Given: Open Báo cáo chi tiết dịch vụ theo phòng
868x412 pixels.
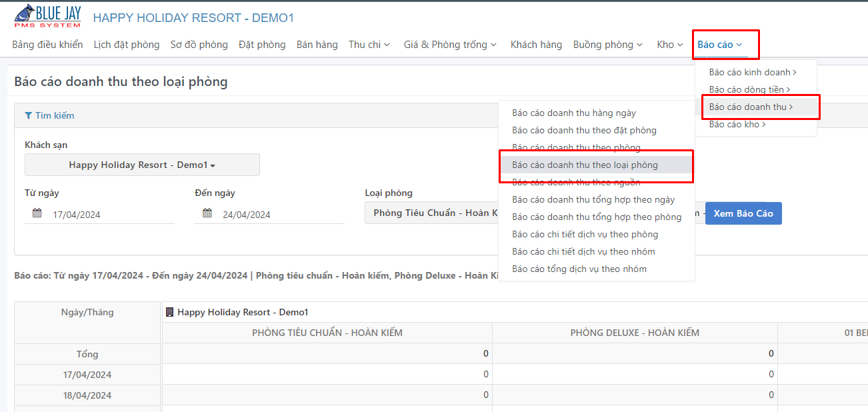Looking at the screenshot, I should click(x=585, y=234).
